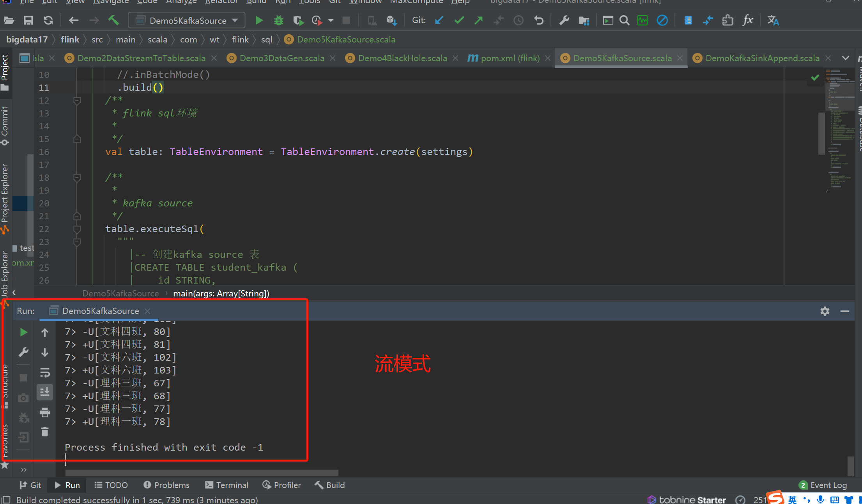Screen dimensions: 862x504
Task: Switch to Demo3DataGen.scala tab
Action: (x=281, y=58)
